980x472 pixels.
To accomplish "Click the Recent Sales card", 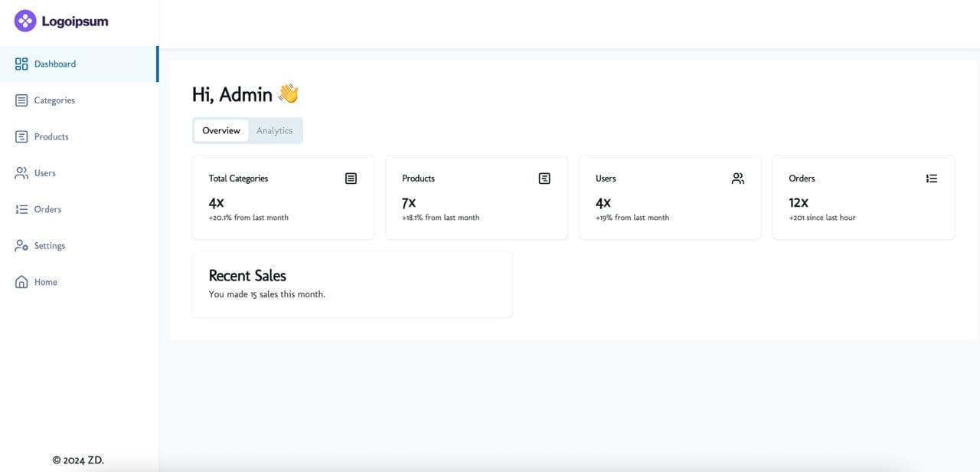I will pos(351,284).
